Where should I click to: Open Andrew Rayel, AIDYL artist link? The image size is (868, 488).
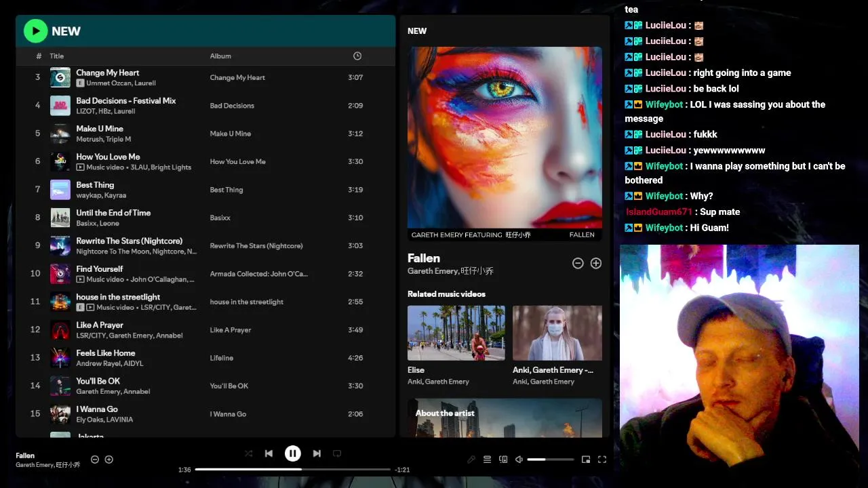pyautogui.click(x=110, y=363)
